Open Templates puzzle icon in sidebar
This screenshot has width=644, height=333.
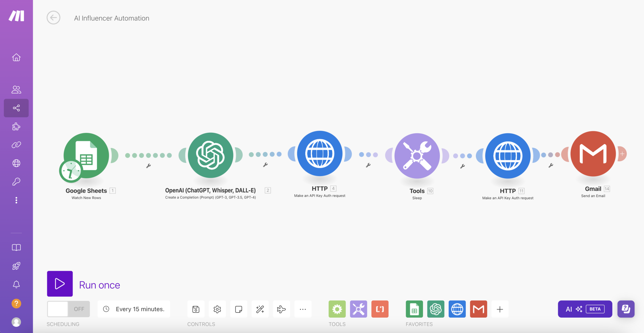[16, 126]
